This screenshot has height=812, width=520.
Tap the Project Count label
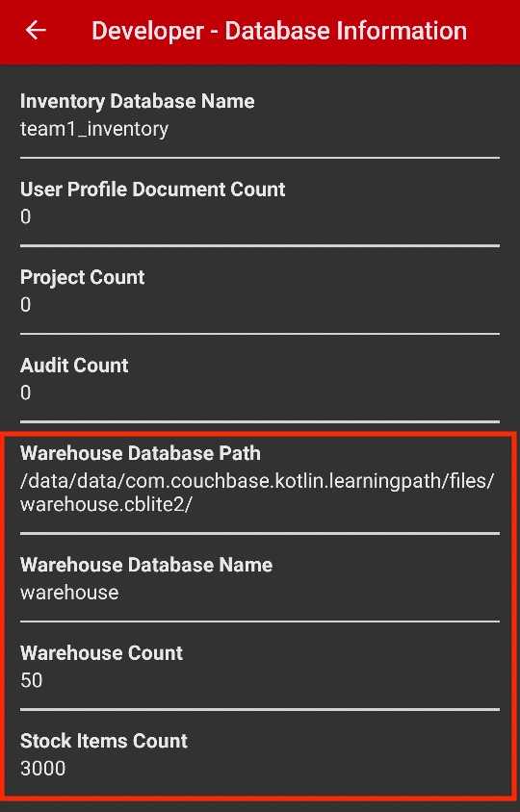tap(83, 278)
